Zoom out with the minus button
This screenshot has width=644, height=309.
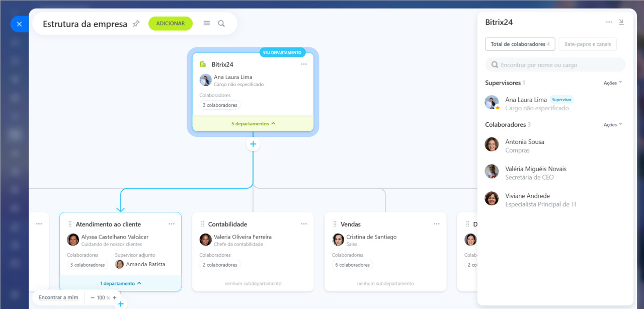(93, 297)
